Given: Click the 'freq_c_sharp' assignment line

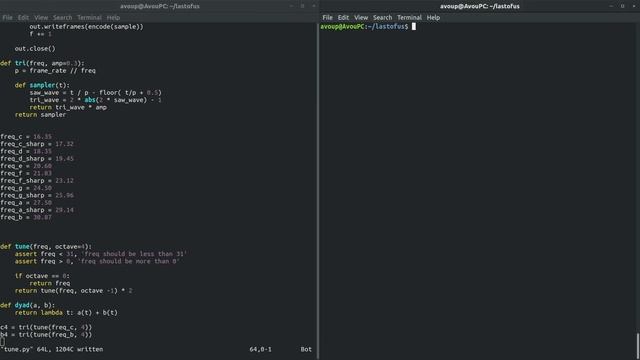Looking at the screenshot, I should point(37,144).
